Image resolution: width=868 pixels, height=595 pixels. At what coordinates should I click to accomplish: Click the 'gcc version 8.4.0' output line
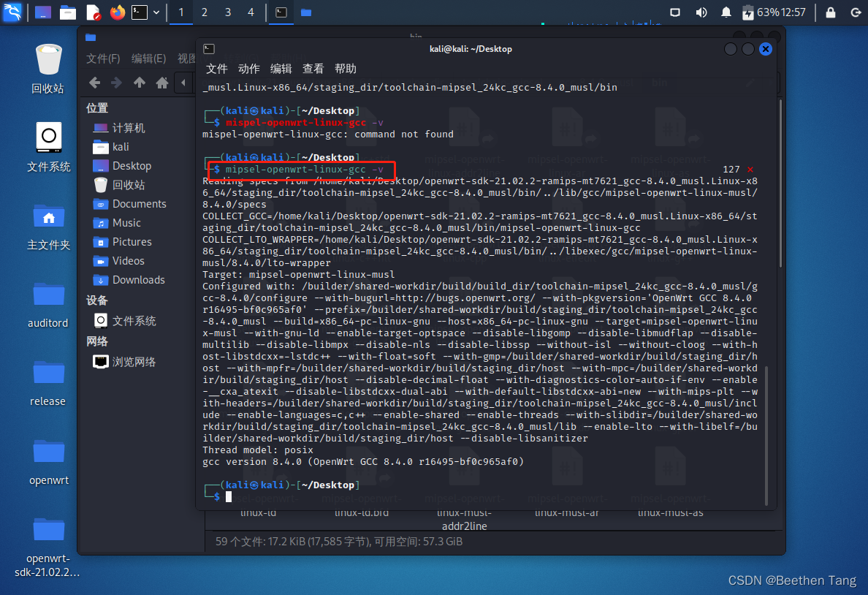point(362,461)
